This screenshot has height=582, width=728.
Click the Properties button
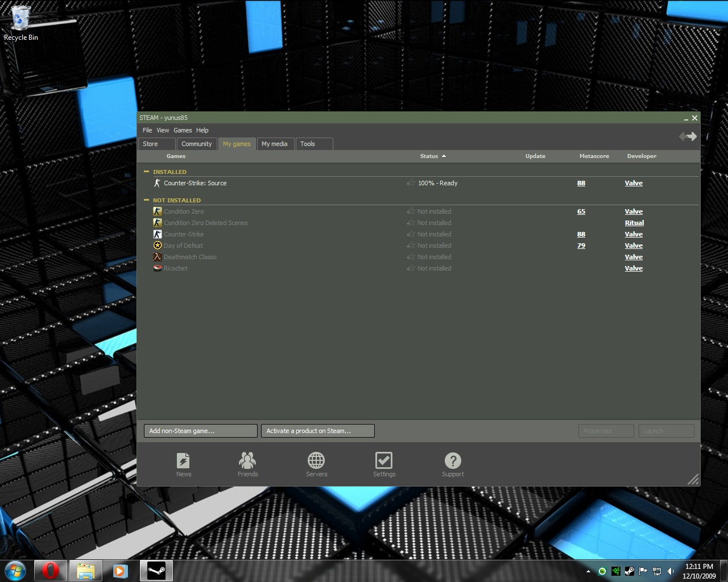606,431
